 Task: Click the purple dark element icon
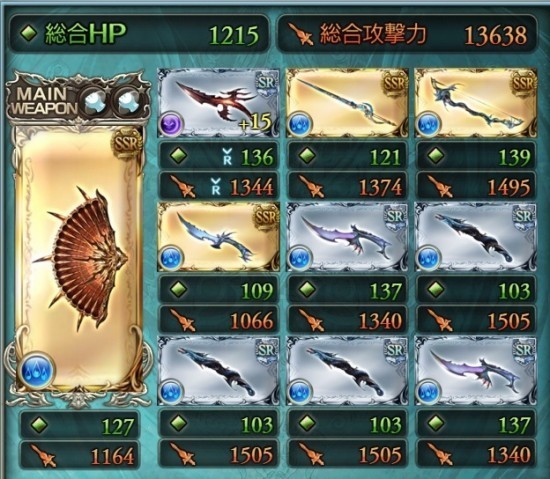(172, 124)
